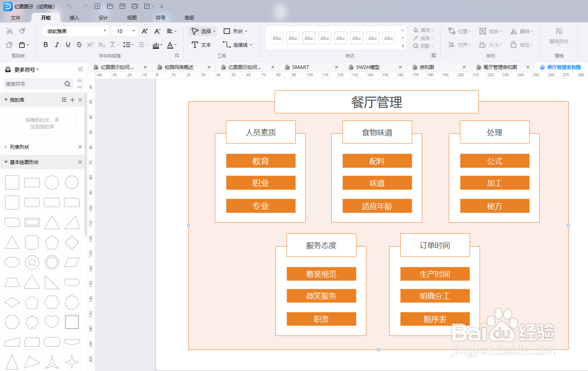The image size is (588, 371).
Task: Select the 适应年龄 box in diagram
Action: 377,206
